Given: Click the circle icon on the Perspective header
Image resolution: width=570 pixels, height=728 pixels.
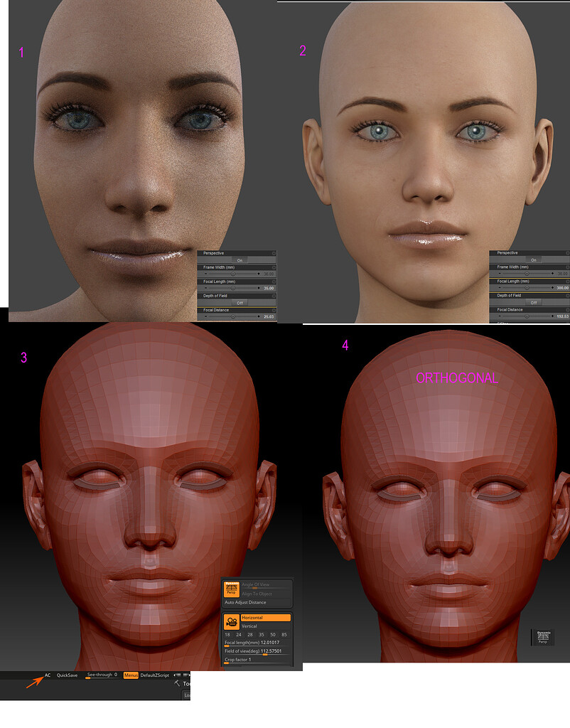Looking at the screenshot, I should (274, 253).
